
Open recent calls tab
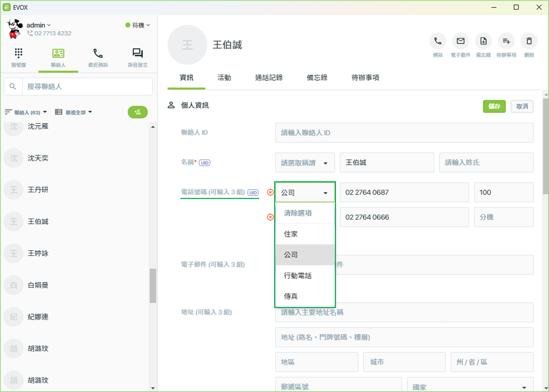click(x=98, y=58)
